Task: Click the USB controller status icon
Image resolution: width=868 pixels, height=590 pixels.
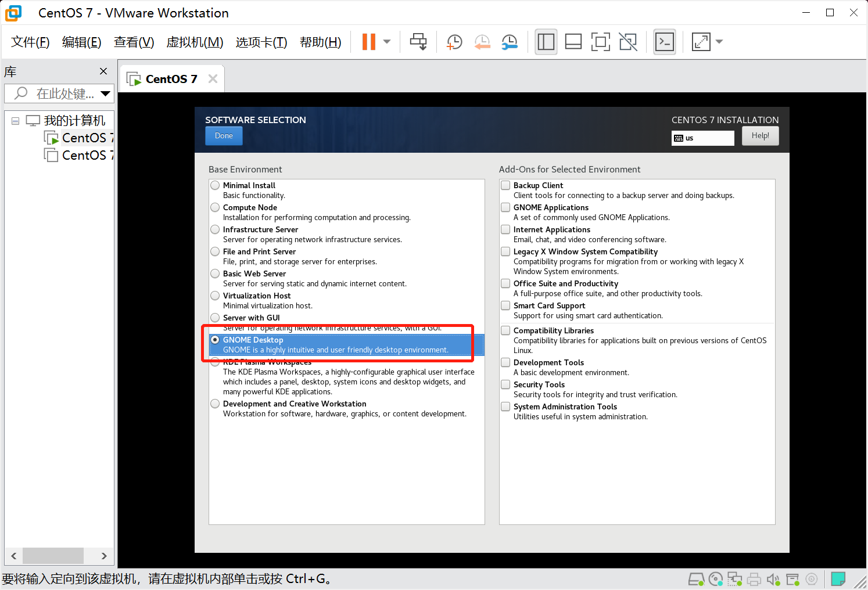Action: pyautogui.click(x=792, y=579)
